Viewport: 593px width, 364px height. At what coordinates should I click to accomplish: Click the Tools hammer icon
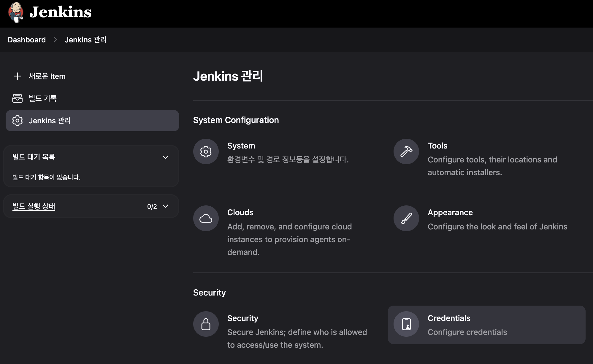(x=406, y=151)
